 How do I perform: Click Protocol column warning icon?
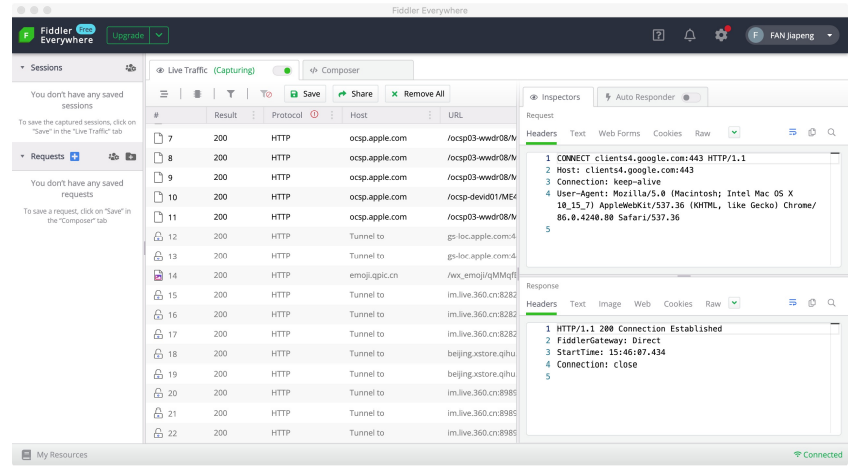click(314, 115)
